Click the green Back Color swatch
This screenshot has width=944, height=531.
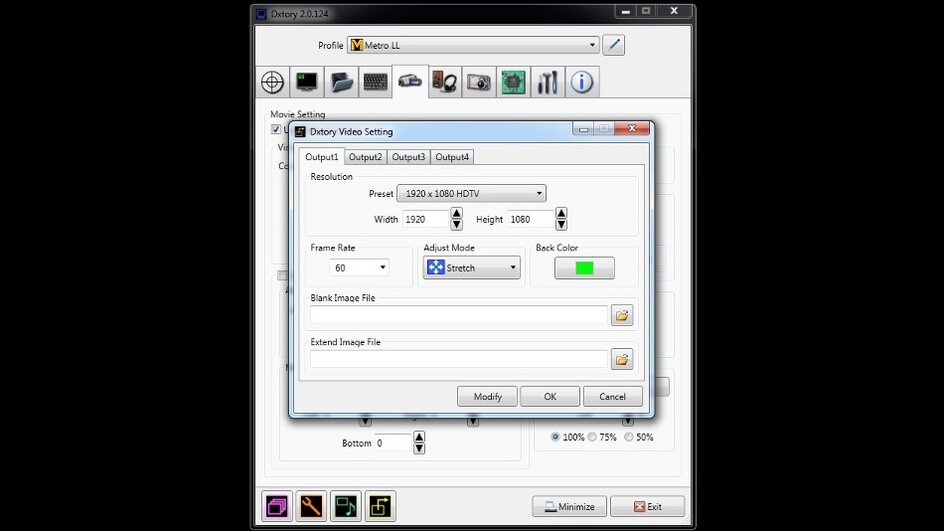tap(584, 268)
